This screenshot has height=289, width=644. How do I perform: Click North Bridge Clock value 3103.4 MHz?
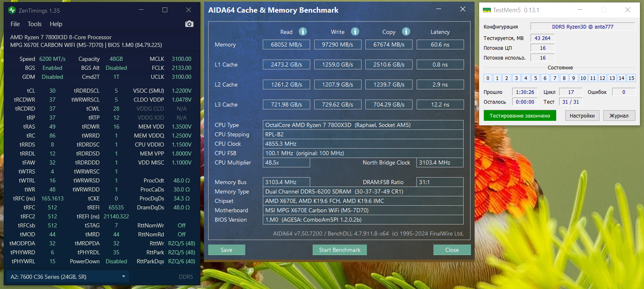pos(440,162)
